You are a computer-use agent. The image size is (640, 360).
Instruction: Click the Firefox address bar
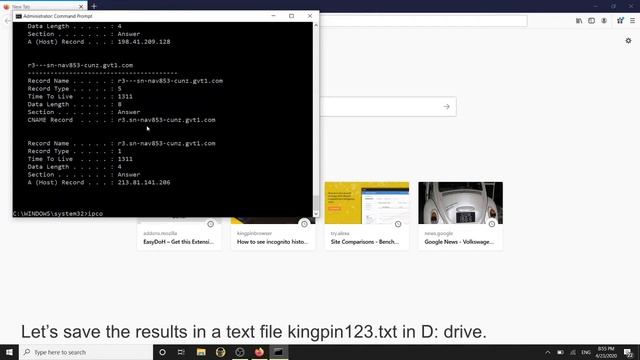pos(423,21)
